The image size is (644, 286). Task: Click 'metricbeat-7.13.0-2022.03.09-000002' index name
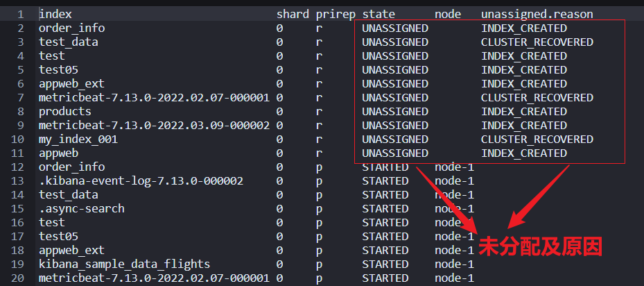(155, 125)
